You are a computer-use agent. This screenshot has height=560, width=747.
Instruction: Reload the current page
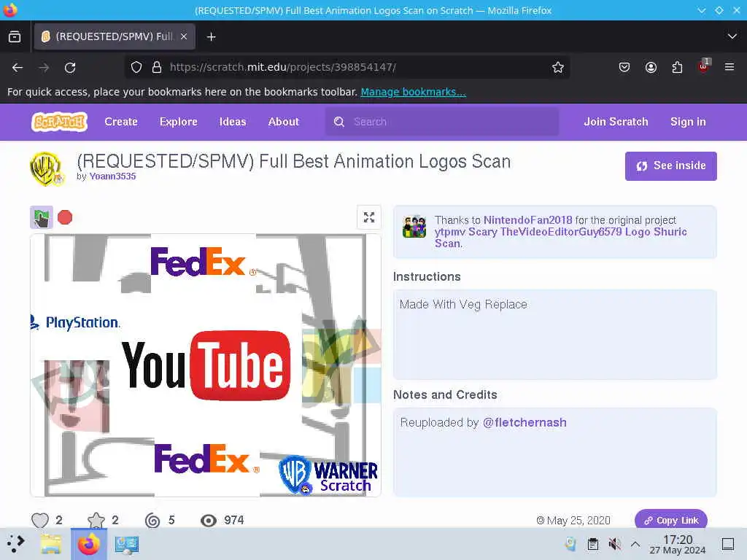click(70, 68)
